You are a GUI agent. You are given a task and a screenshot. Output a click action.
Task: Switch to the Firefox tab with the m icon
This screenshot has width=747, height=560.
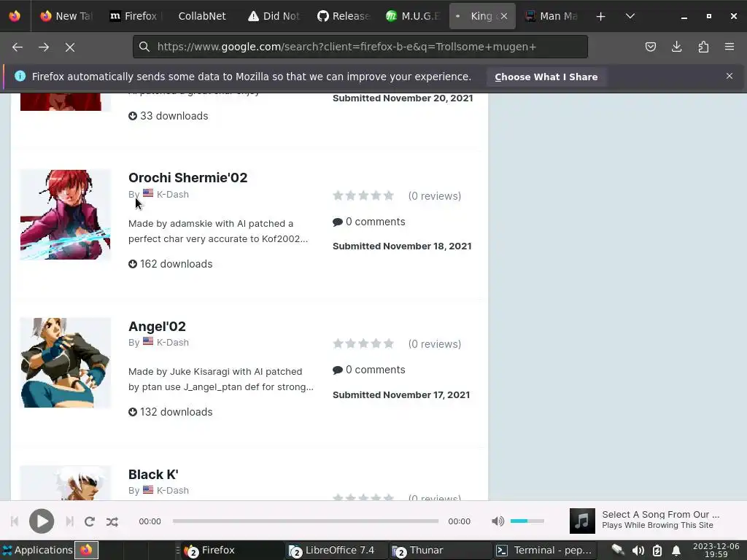[134, 16]
